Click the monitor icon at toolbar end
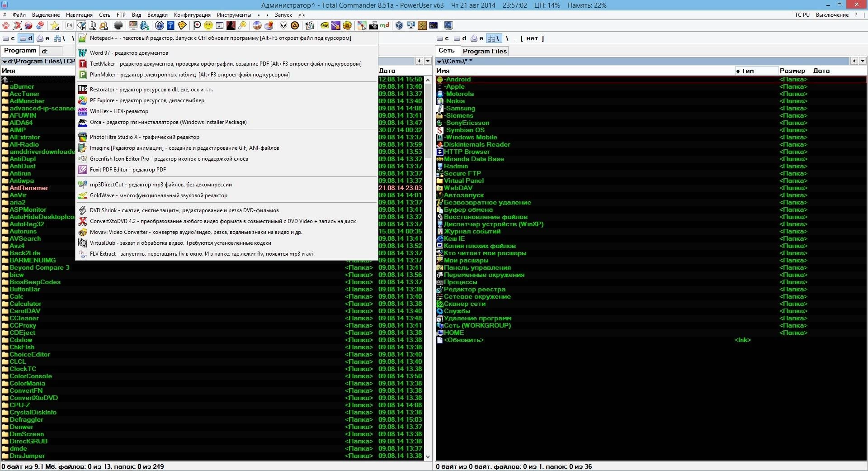The width and height of the screenshot is (868, 471). (x=448, y=25)
